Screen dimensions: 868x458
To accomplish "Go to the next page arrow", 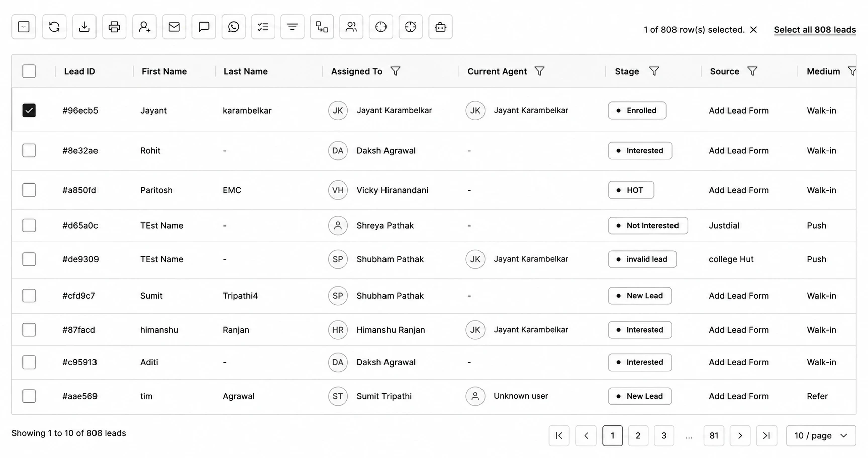I will (740, 436).
